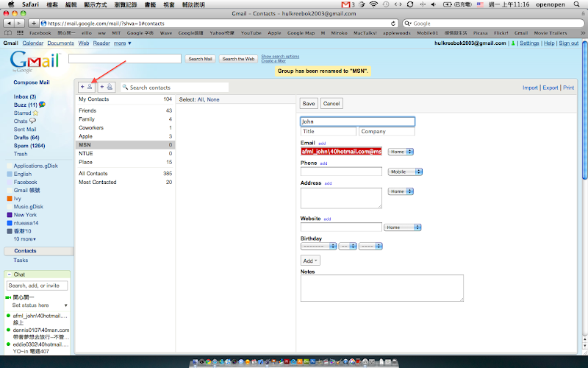Open Compose Mail
Screen dimensions: 588x368
tap(32, 82)
